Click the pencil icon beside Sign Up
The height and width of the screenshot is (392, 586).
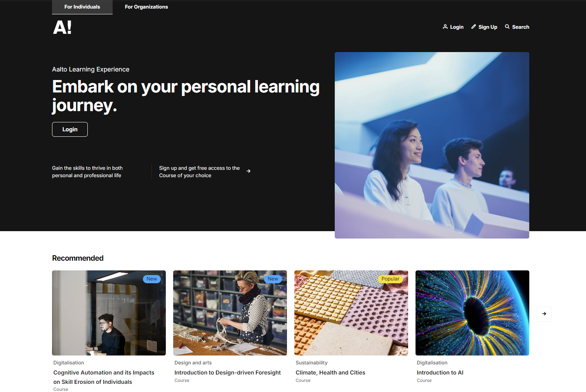(x=473, y=27)
